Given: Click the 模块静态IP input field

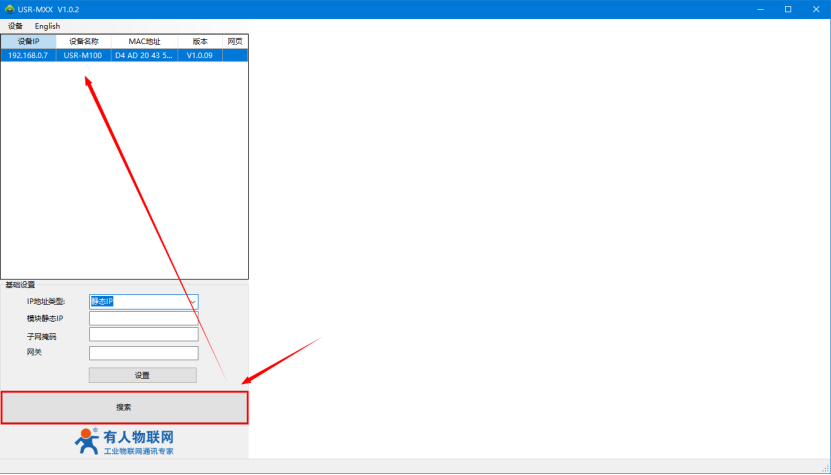Looking at the screenshot, I should point(143,319).
